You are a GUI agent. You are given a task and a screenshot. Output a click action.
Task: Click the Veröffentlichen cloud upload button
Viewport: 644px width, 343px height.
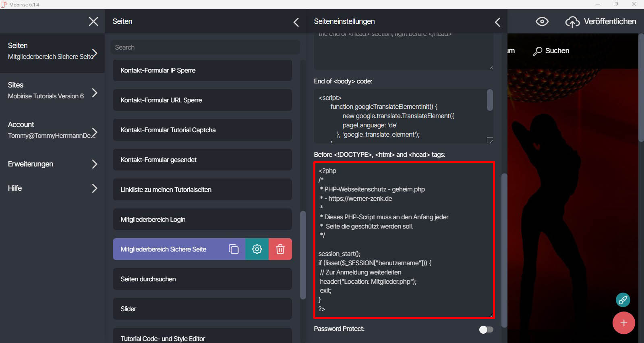(x=601, y=21)
